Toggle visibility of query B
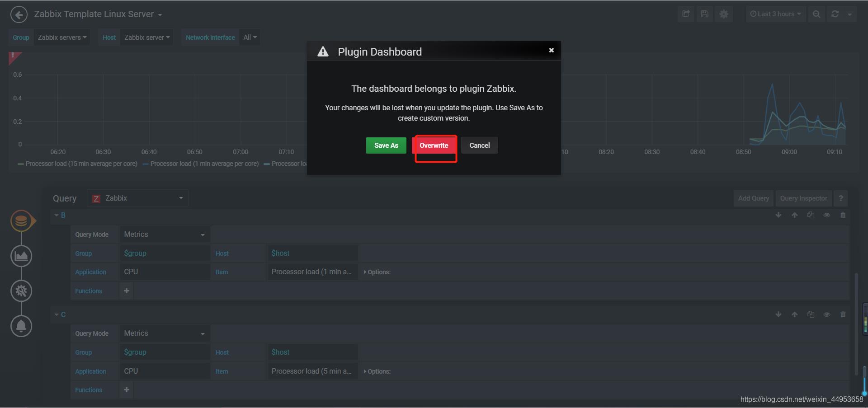This screenshot has height=408, width=868. tap(827, 215)
